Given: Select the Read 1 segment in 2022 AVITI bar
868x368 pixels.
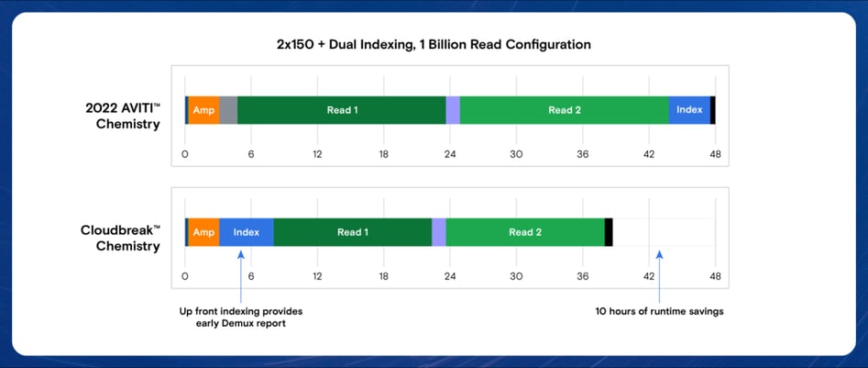Looking at the screenshot, I should (341, 110).
